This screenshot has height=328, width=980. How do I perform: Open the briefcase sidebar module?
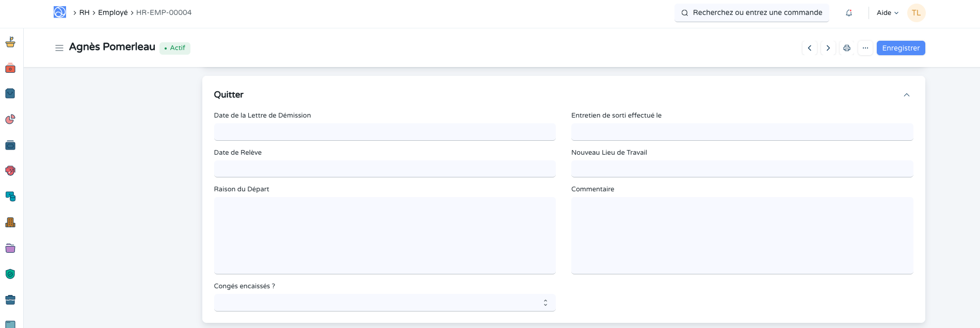coord(10,300)
